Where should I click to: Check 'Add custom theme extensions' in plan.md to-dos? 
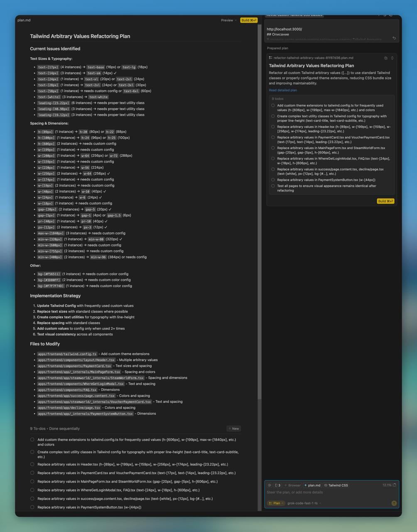point(32,439)
